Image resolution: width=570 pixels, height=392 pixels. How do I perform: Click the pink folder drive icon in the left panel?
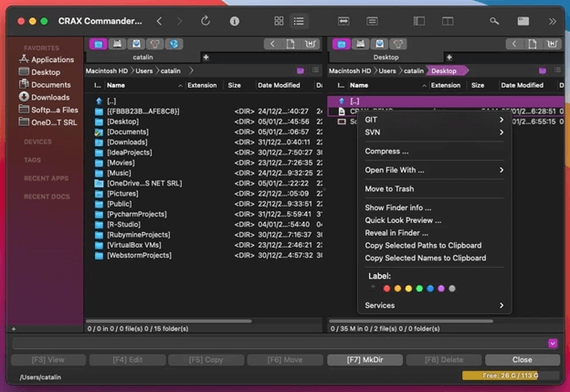tap(99, 44)
